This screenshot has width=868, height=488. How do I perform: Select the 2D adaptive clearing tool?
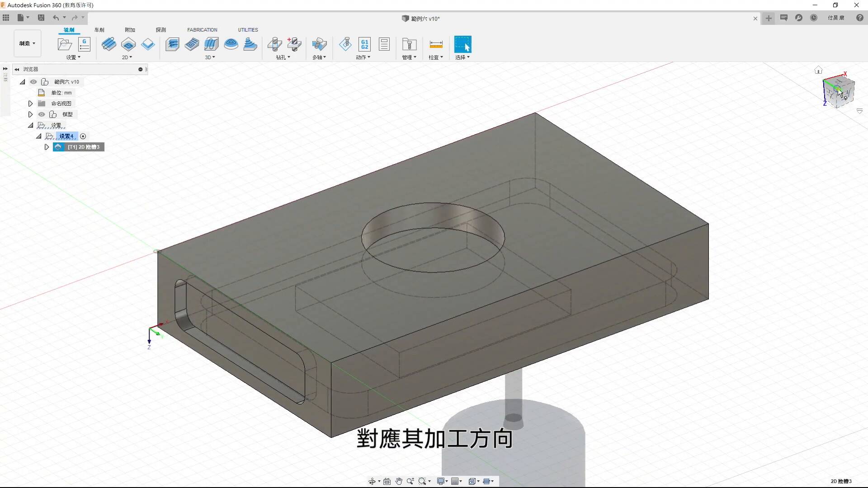point(108,44)
